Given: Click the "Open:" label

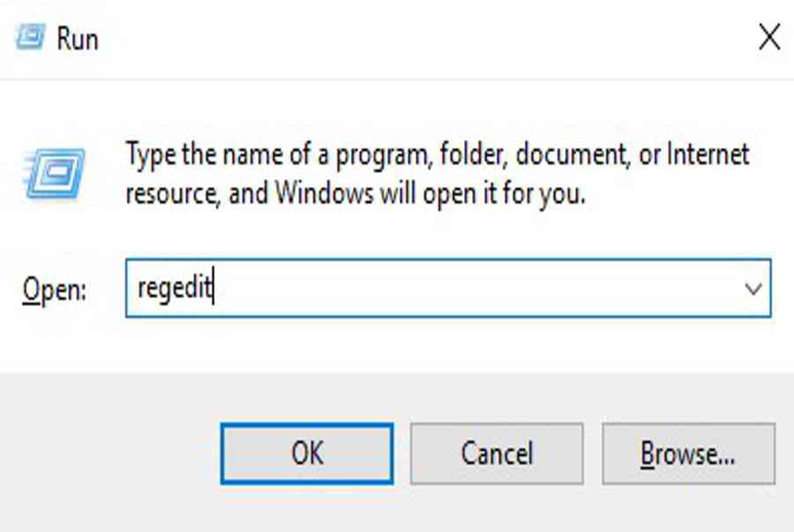Looking at the screenshot, I should [x=54, y=289].
